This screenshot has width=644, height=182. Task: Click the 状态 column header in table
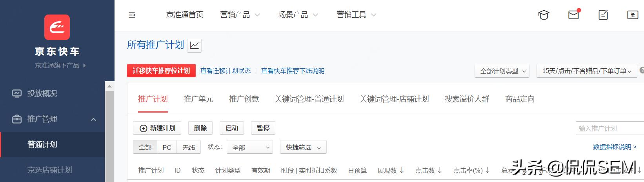coord(198,170)
